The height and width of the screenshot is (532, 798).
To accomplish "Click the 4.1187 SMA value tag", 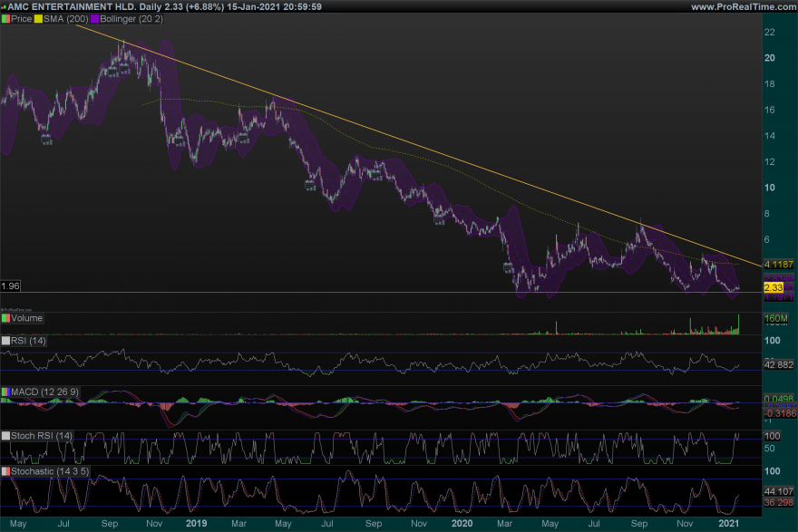I will pos(779,265).
